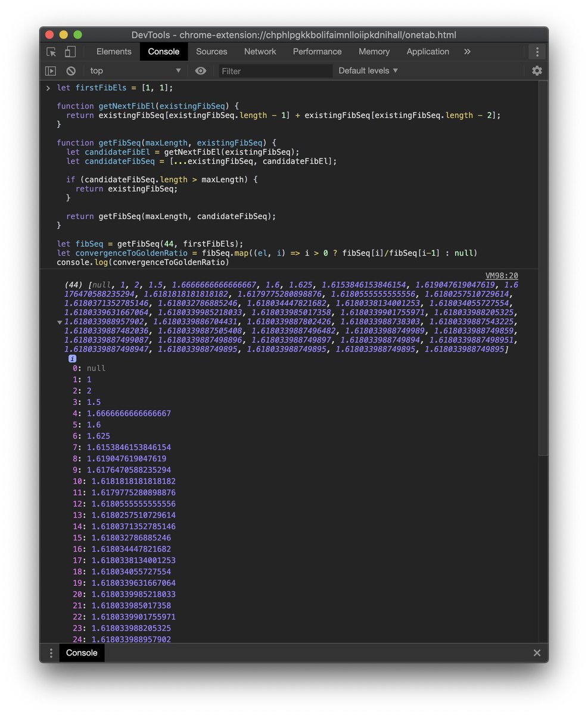Viewport: 588px width, 715px height.
Task: Open Console settings gear
Action: 537,71
